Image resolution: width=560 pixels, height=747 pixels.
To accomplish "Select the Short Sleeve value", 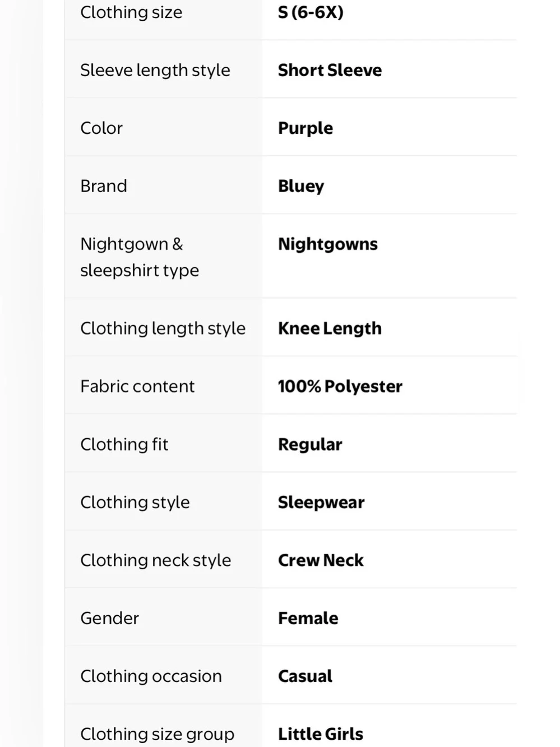I will (330, 70).
